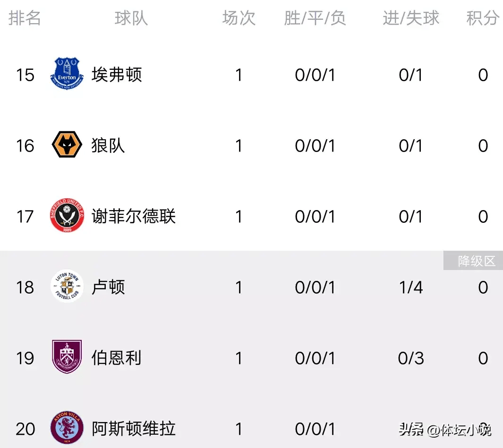Viewport: 503px width, 448px height.
Task: Click the Everton club crest
Action: 67,74
